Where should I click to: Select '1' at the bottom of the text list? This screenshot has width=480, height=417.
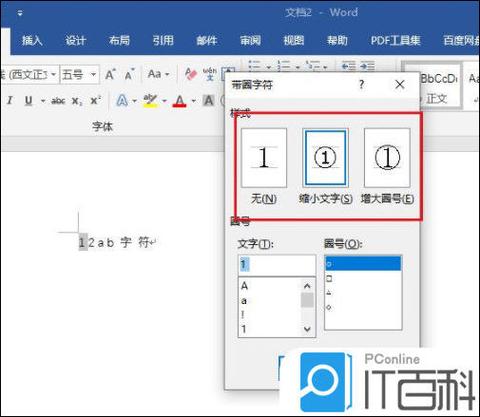tap(244, 329)
